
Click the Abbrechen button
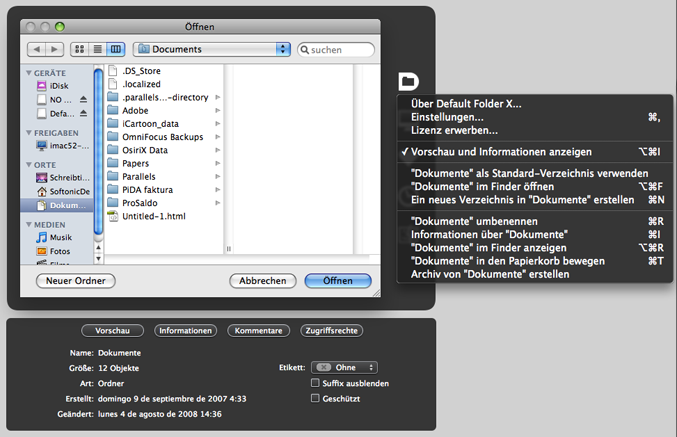pyautogui.click(x=263, y=281)
